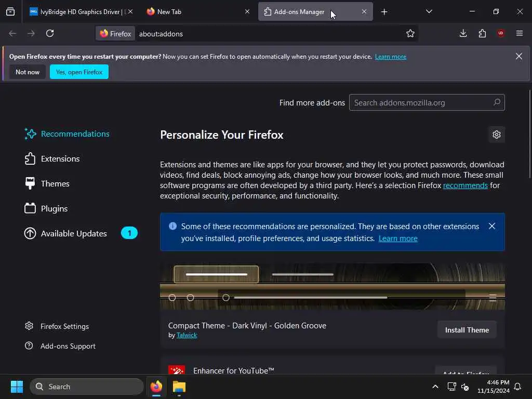
Task: Click the Not now button
Action: pos(28,72)
